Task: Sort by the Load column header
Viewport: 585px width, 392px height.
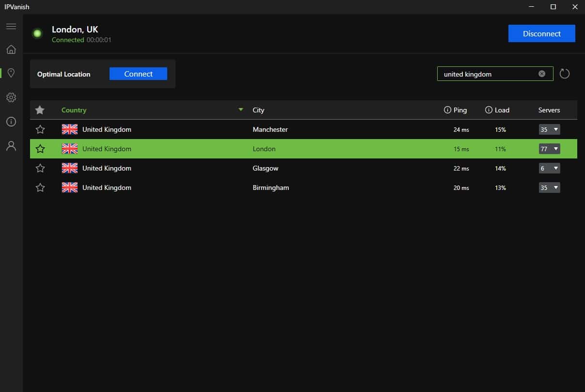Action: point(502,110)
